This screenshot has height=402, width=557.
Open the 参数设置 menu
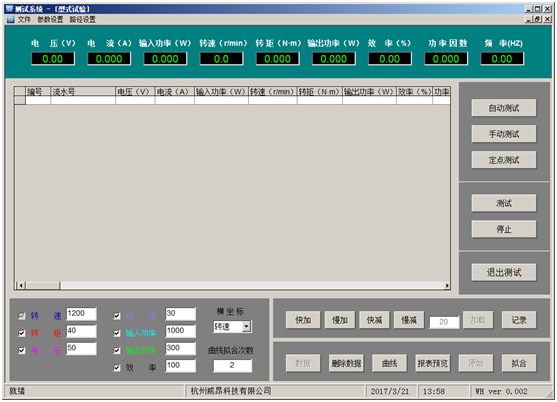tap(50, 19)
